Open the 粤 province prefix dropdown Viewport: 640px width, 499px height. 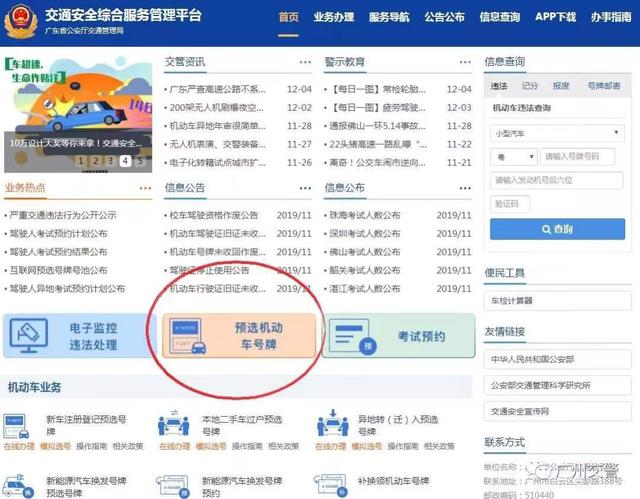tap(512, 157)
